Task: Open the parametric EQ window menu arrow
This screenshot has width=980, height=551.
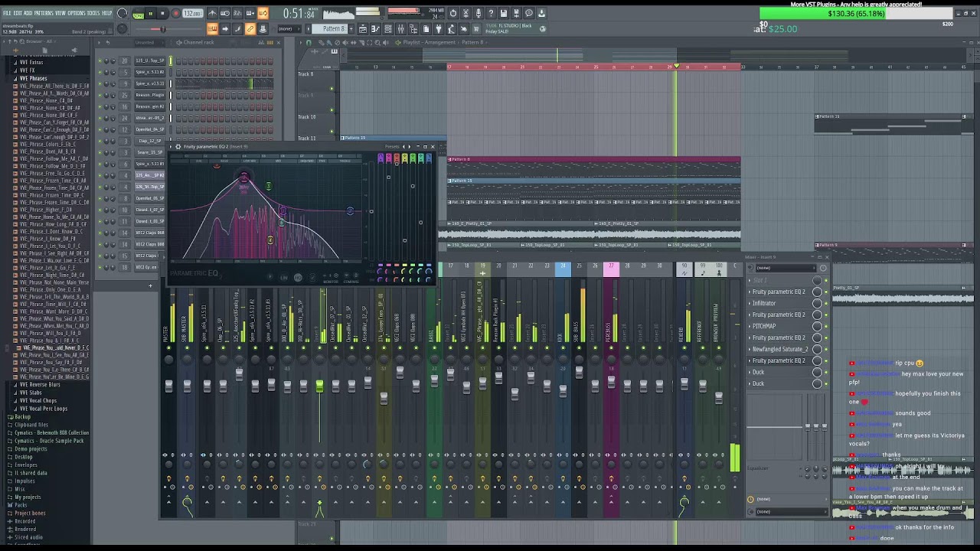Action: click(171, 147)
